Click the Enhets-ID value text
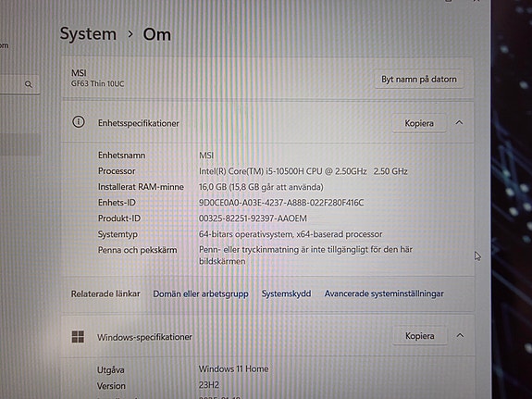532x399 pixels. (281, 203)
